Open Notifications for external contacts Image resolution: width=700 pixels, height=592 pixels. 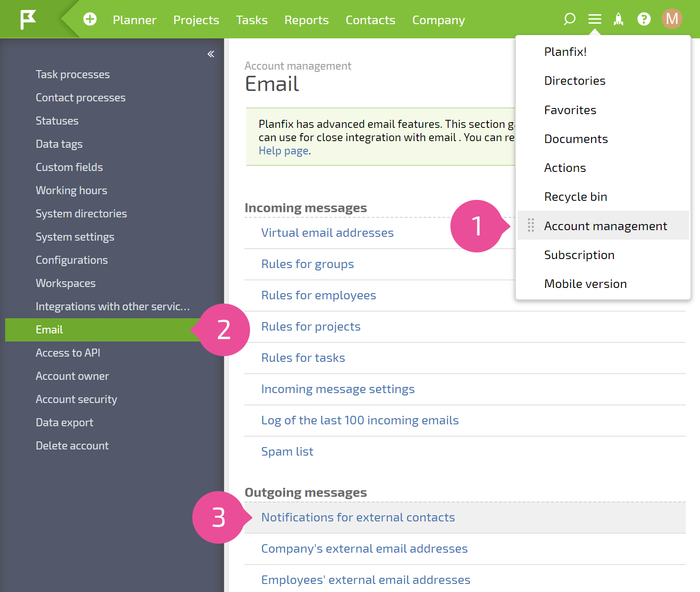pos(358,517)
